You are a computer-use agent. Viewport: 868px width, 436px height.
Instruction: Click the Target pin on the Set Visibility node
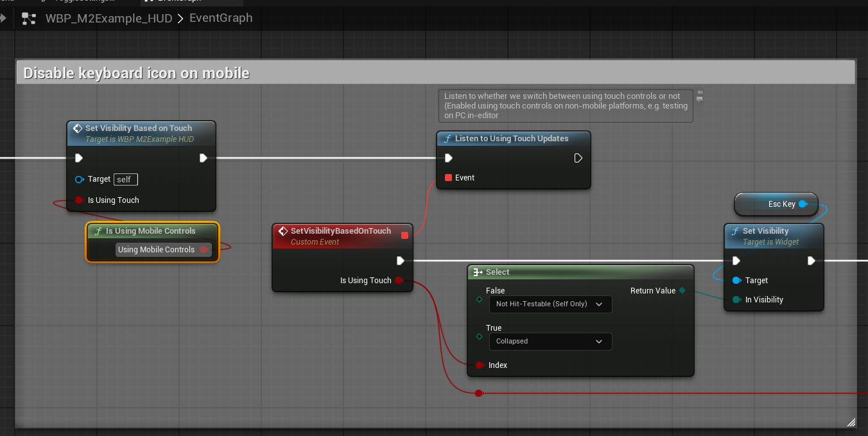(736, 281)
